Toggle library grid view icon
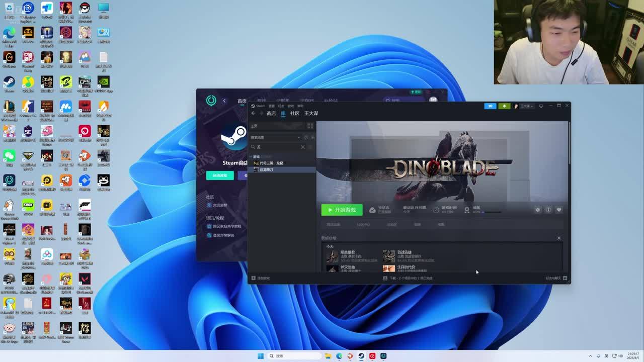The width and height of the screenshot is (644, 362). point(310,126)
